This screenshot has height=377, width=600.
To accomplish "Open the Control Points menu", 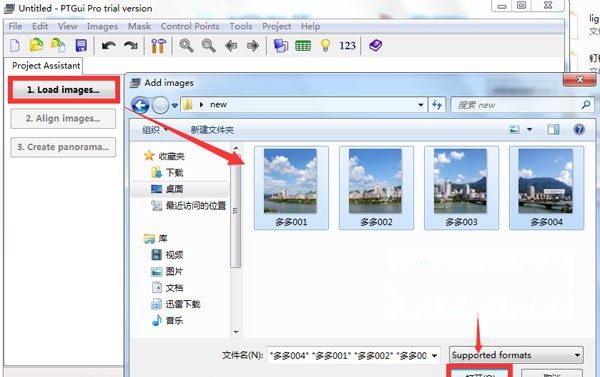I will (x=190, y=26).
